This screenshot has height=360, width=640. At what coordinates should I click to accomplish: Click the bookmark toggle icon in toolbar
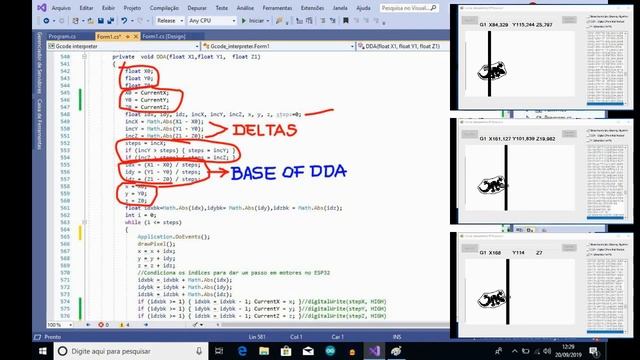[x=346, y=20]
